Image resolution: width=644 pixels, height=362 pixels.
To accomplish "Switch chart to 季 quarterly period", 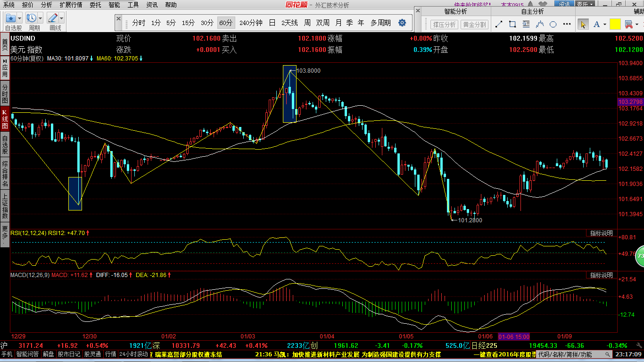I will [x=349, y=23].
